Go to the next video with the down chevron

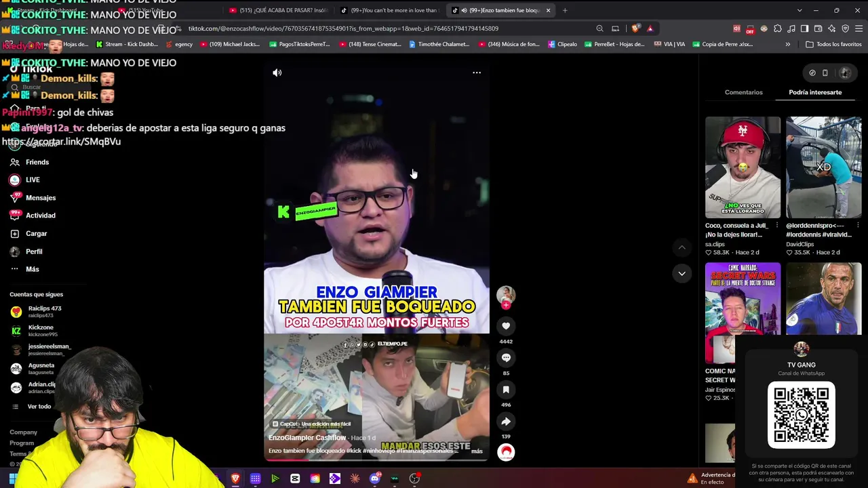point(682,273)
